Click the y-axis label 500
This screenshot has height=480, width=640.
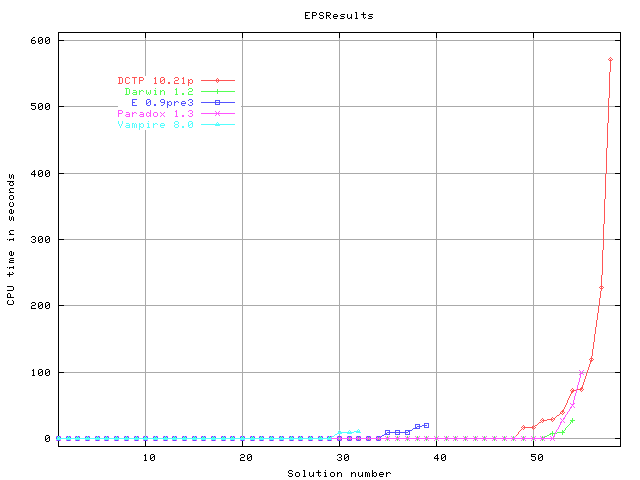coord(40,107)
